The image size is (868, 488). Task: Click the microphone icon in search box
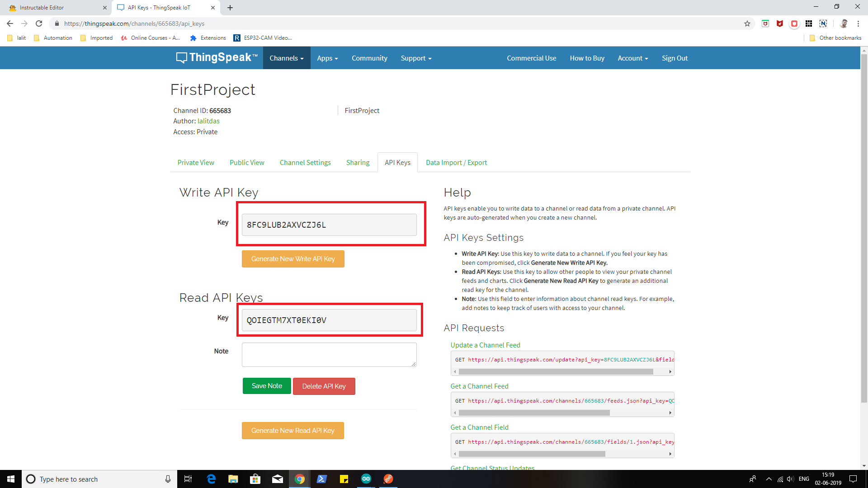point(168,479)
